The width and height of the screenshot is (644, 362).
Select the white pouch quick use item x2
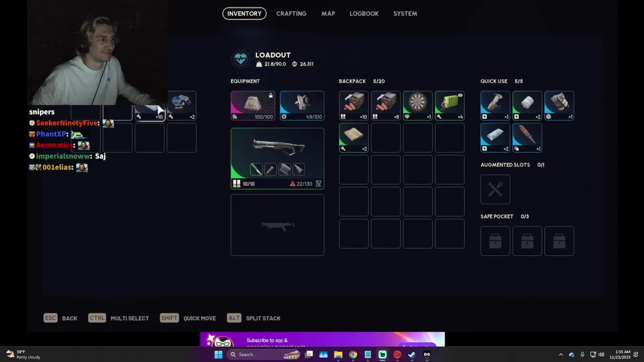pyautogui.click(x=495, y=137)
